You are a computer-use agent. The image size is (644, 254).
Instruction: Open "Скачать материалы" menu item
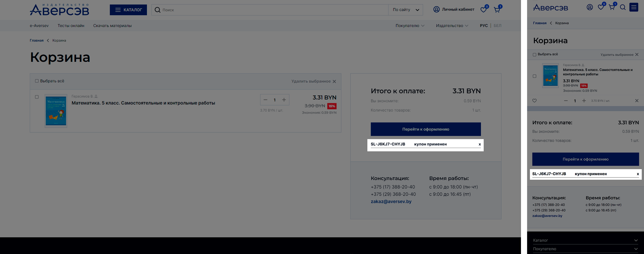coord(112,26)
